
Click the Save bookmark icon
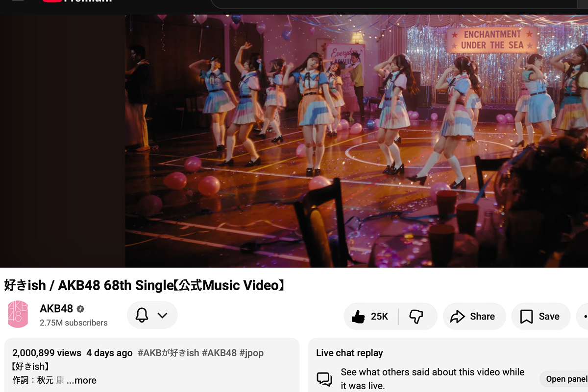click(x=526, y=317)
